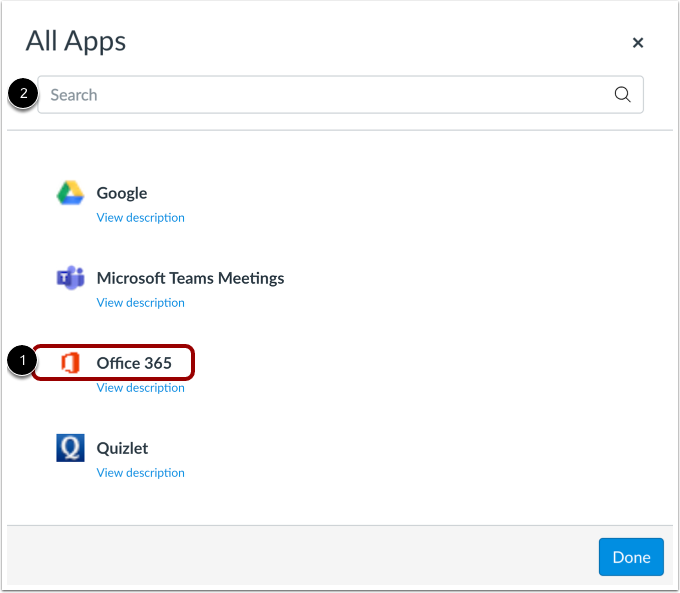Select Microsoft Teams Meetings app name

pyautogui.click(x=190, y=278)
